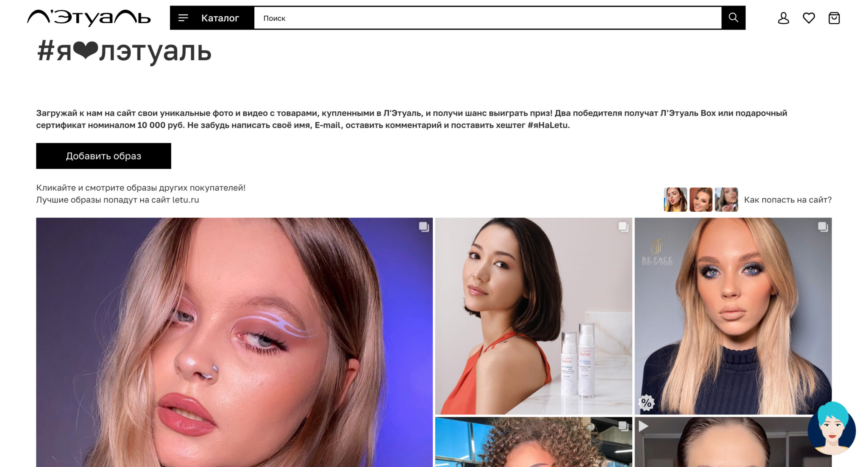The width and height of the screenshot is (868, 467).
Task: Click text Кликайте и смотрите образы других покупателей!
Action: click(141, 188)
